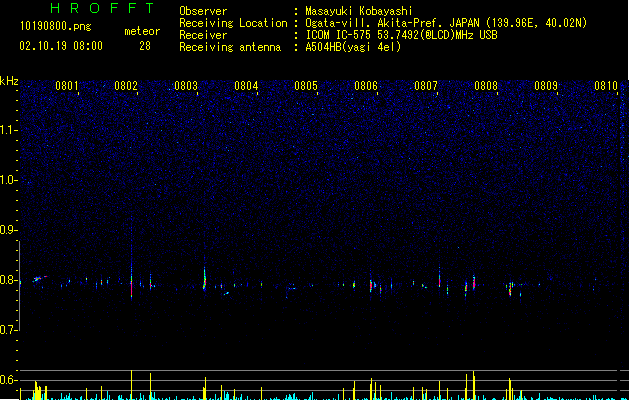Click the 0810 time marker

click(606, 86)
